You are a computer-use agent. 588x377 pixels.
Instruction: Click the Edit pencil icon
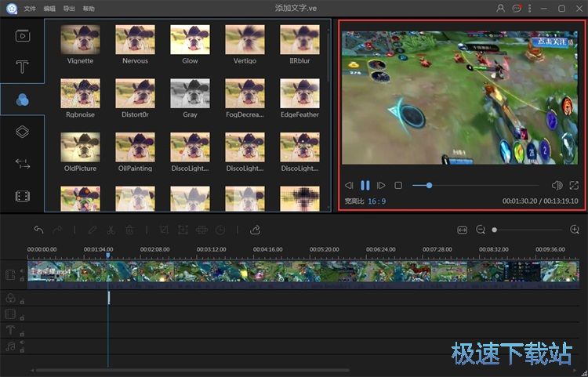(93, 230)
